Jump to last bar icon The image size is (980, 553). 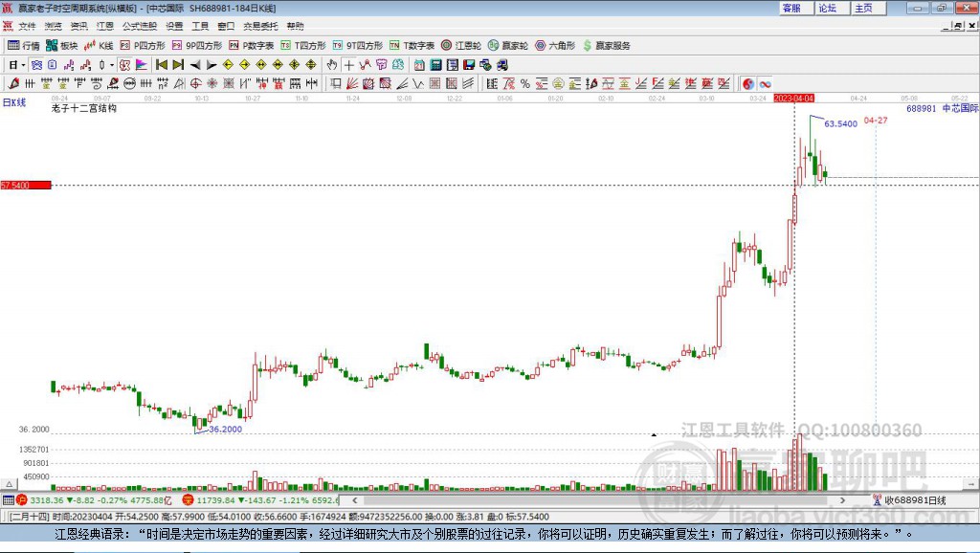(178, 65)
